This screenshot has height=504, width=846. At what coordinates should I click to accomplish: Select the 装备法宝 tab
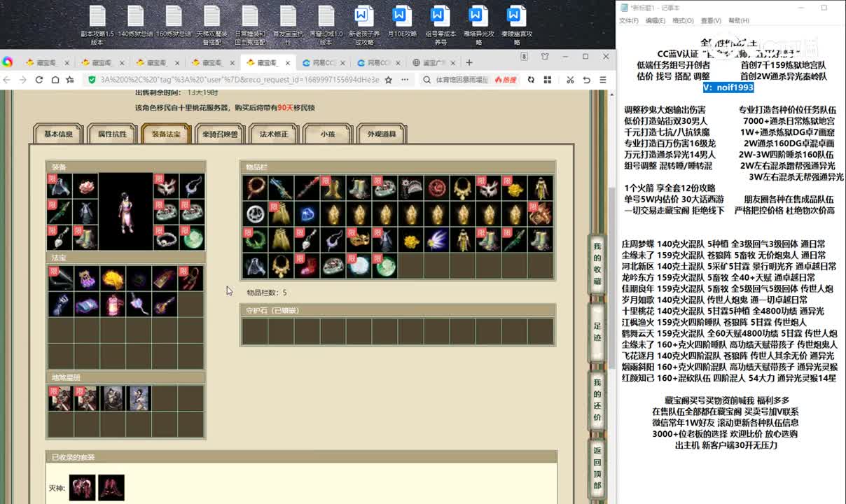pyautogui.click(x=166, y=134)
